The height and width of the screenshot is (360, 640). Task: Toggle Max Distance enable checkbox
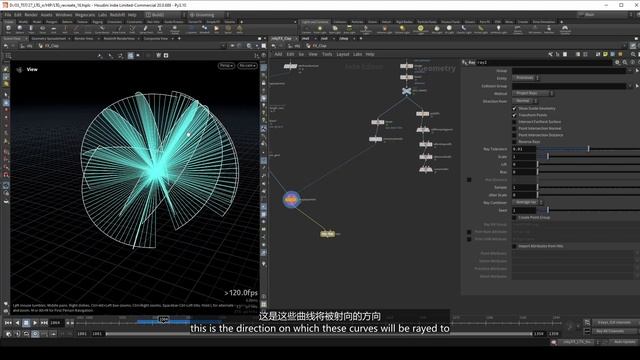pos(469,180)
